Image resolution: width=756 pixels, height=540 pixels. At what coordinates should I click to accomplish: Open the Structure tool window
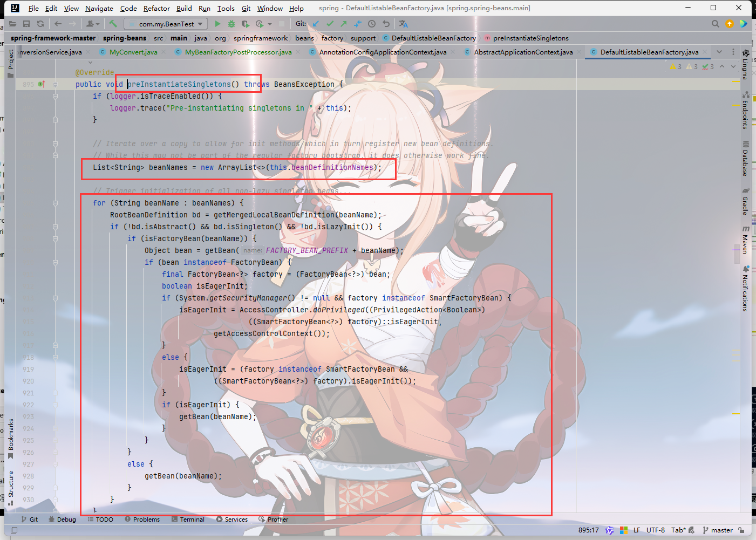point(10,488)
